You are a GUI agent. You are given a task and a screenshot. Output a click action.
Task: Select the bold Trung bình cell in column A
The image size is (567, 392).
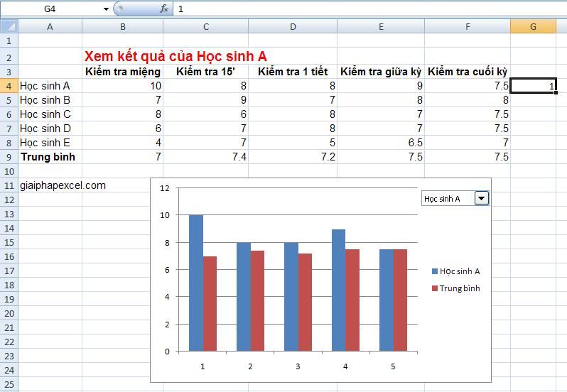click(x=48, y=157)
